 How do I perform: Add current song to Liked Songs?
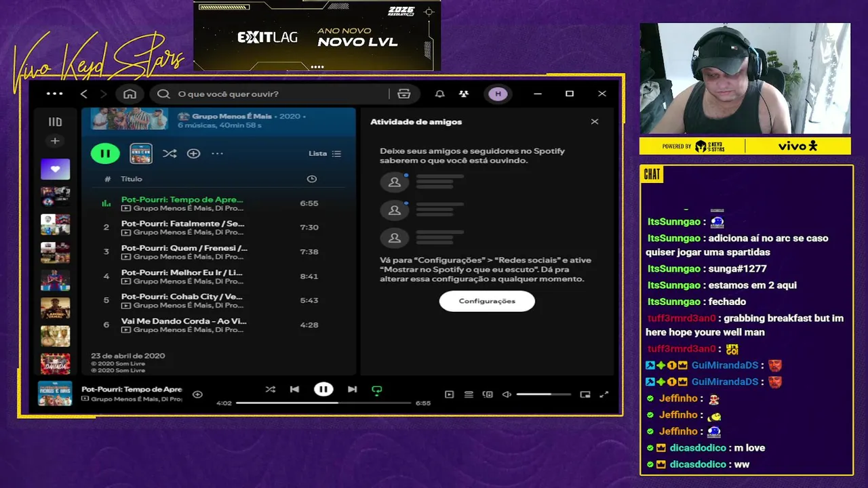pyautogui.click(x=197, y=394)
